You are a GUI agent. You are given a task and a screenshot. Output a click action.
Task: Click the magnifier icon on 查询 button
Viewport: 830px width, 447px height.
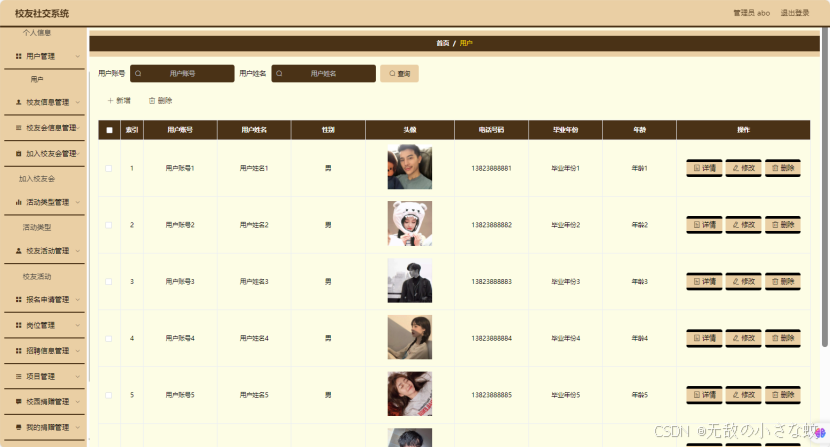coord(392,74)
